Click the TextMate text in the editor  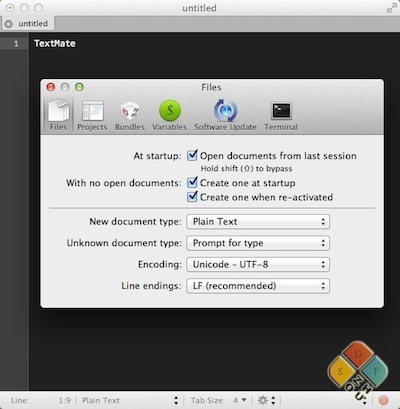click(55, 44)
